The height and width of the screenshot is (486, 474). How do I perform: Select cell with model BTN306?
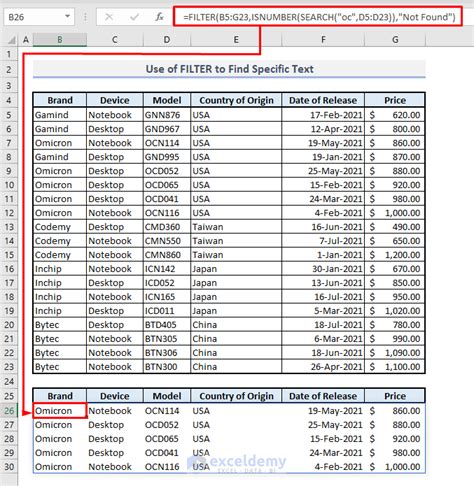coord(167,353)
